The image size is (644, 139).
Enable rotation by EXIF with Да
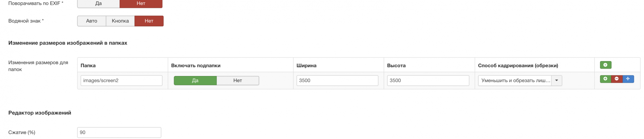coord(99,4)
